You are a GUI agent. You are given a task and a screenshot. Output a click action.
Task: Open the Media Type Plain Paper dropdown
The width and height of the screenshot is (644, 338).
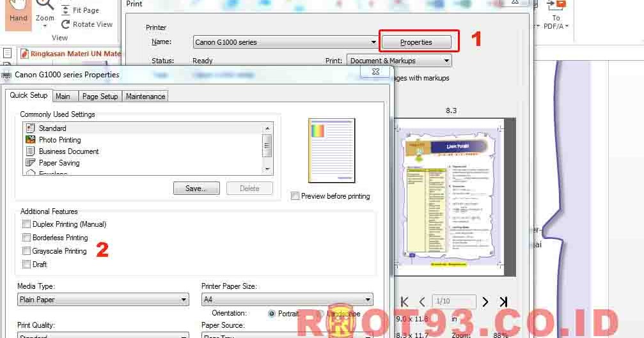103,300
